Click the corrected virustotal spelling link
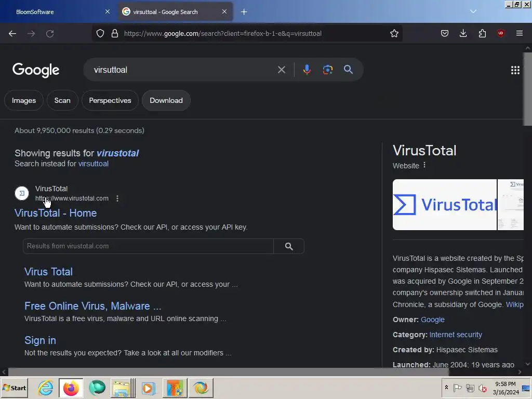Screen dimensions: 532x399 [117, 153]
